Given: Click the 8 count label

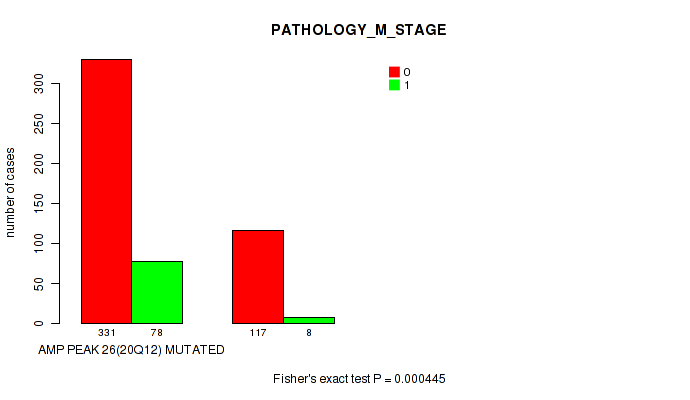Looking at the screenshot, I should pos(309,332).
